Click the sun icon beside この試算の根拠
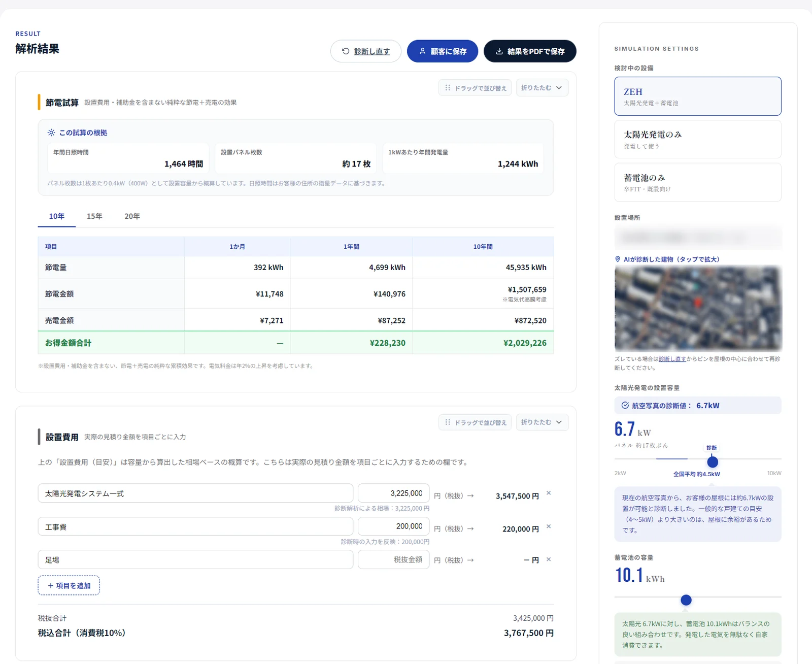Screen dimensions: 812x664 tap(51, 132)
